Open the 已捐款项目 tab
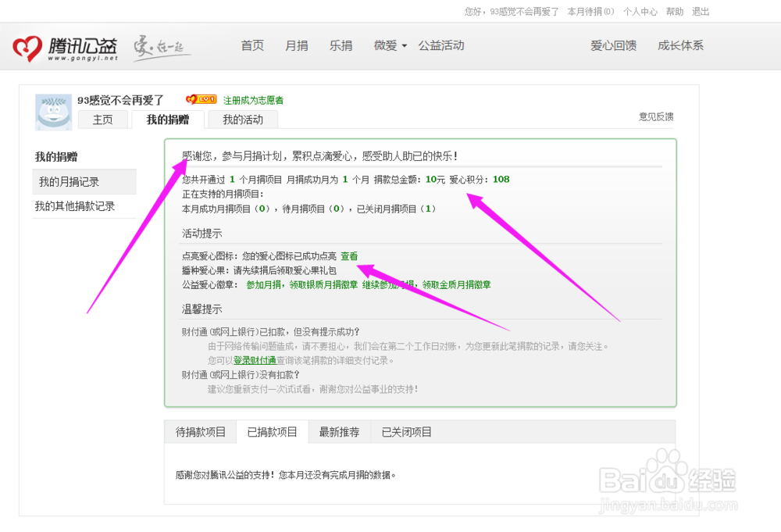This screenshot has height=532, width=781. 271,430
